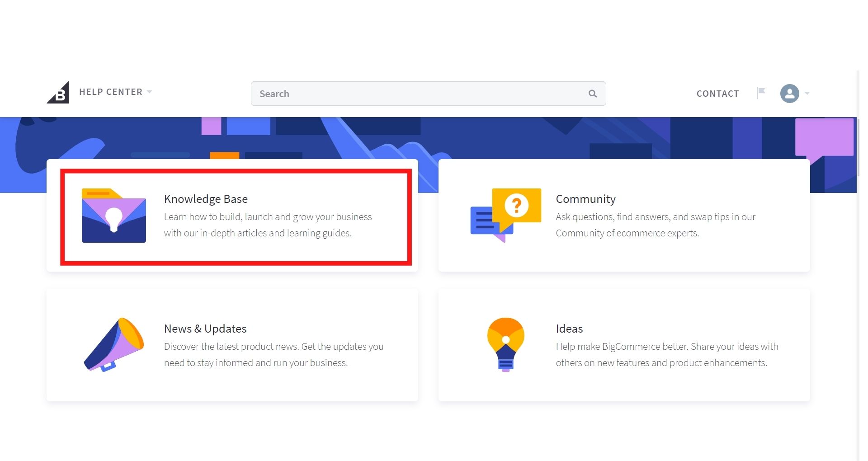Click the Knowledge Base heading link
Image resolution: width=868 pixels, height=461 pixels.
click(x=206, y=199)
